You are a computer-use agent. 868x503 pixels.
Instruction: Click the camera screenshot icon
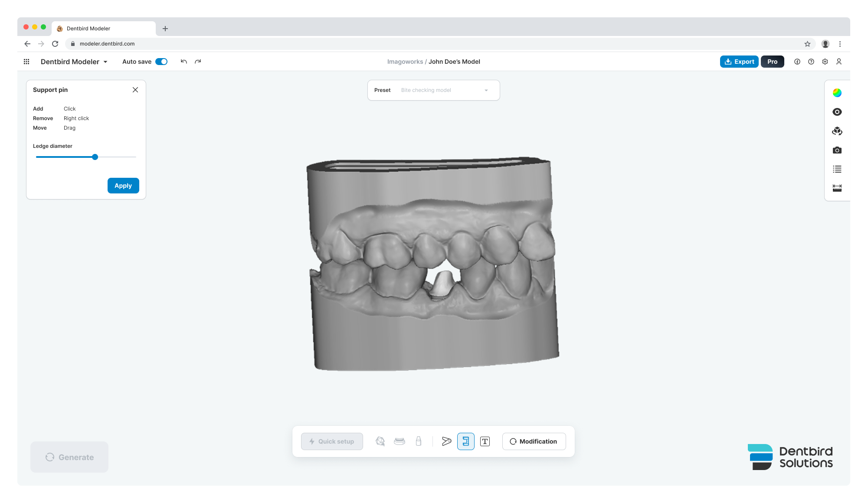coord(837,150)
